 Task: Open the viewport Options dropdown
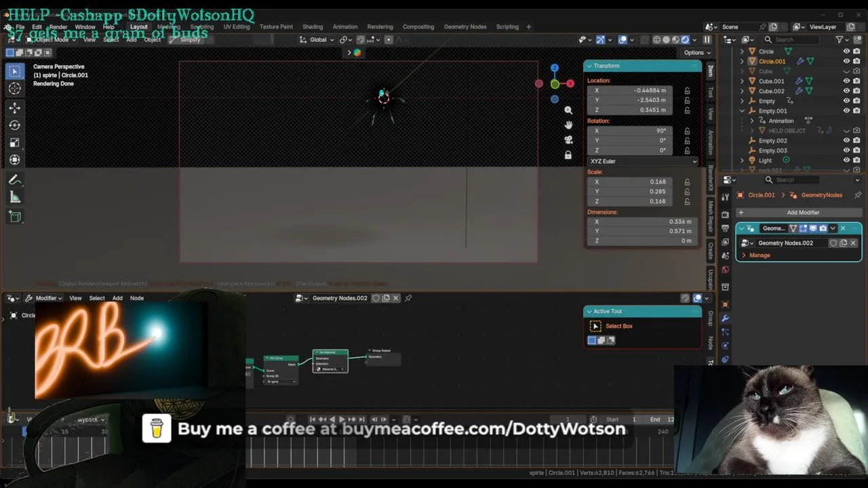coord(696,53)
